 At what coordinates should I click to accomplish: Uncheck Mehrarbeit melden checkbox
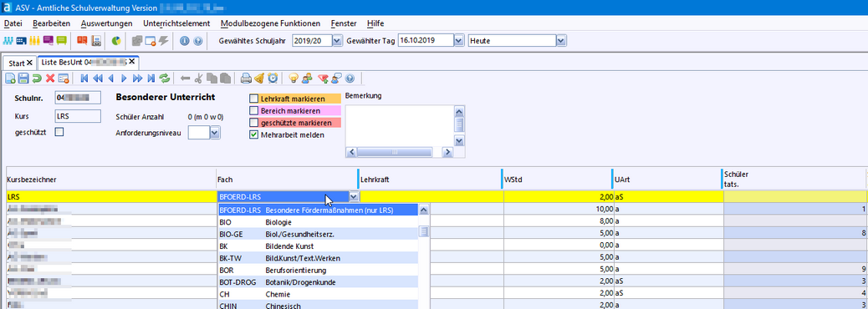click(x=254, y=135)
